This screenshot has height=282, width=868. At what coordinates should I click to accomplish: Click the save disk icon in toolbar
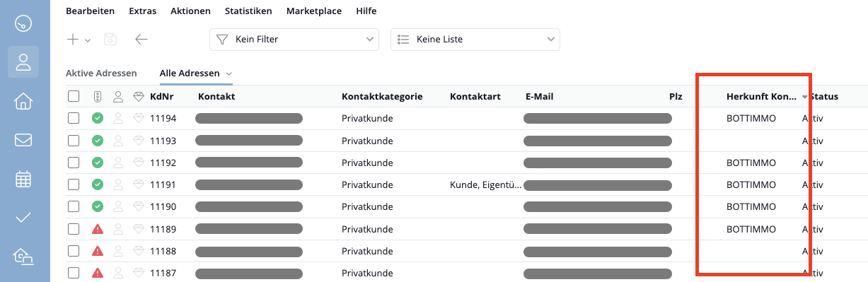110,40
